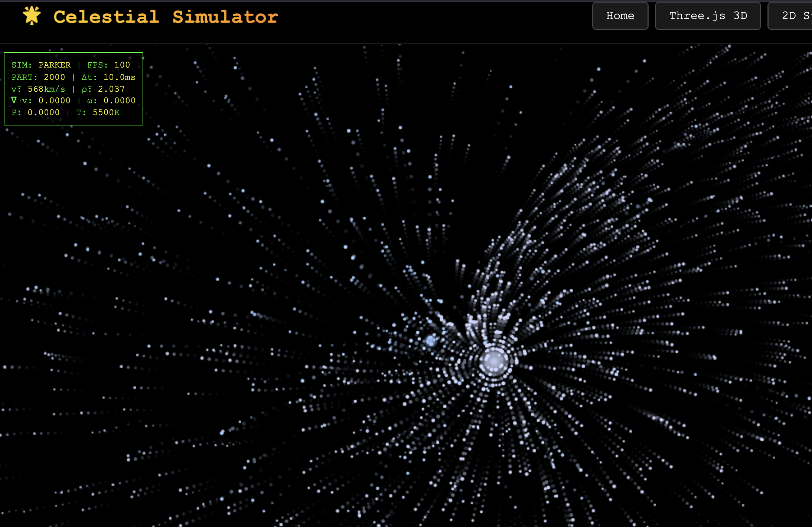Click the T: 5500K temperature readout

coord(98,112)
